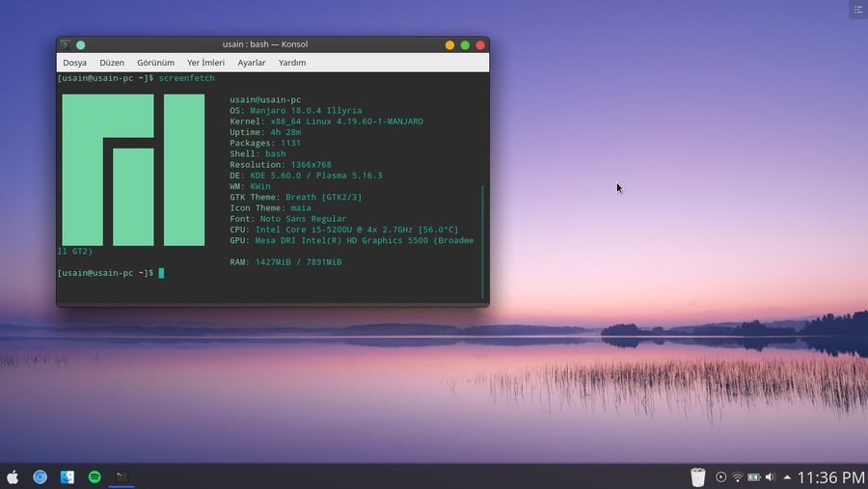Open the Wi-Fi network tray icon

coord(738,477)
